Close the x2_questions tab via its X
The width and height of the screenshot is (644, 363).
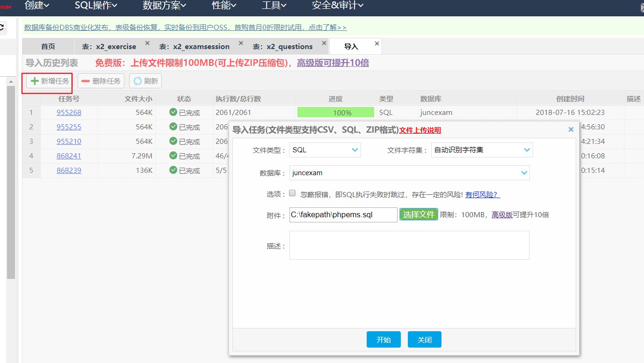(323, 43)
